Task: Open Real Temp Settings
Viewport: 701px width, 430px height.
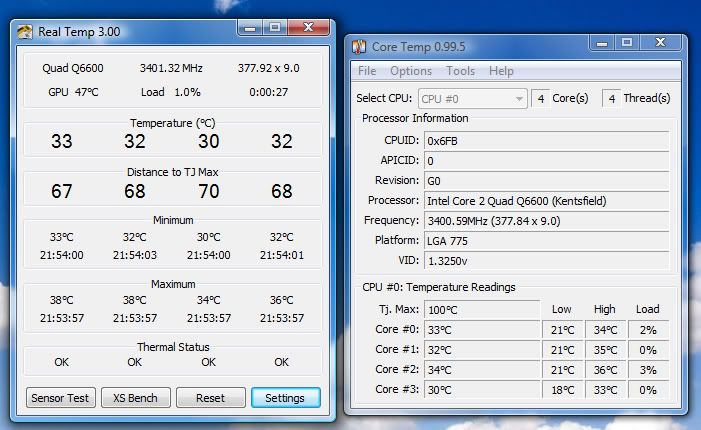Action: (285, 397)
